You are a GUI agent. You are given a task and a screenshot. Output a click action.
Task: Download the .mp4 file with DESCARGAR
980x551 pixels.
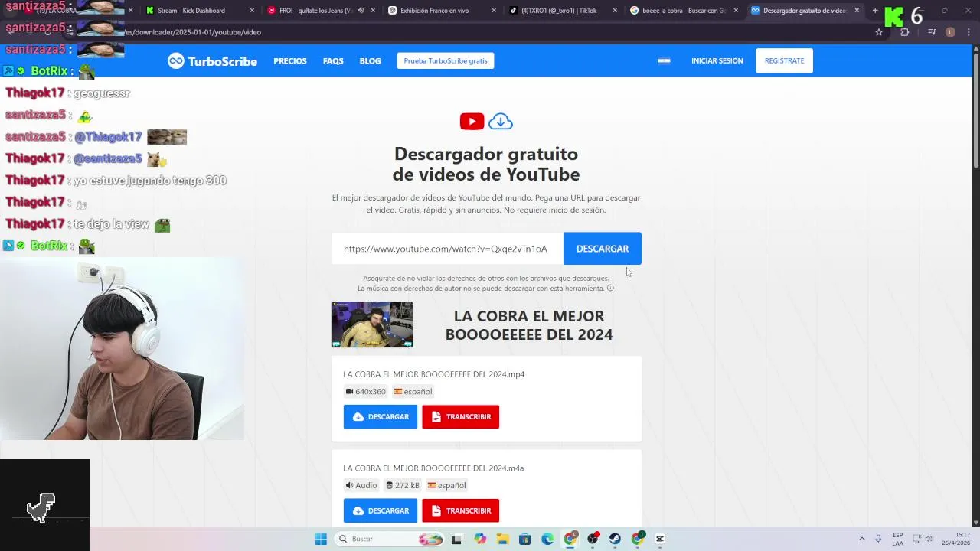pos(381,417)
